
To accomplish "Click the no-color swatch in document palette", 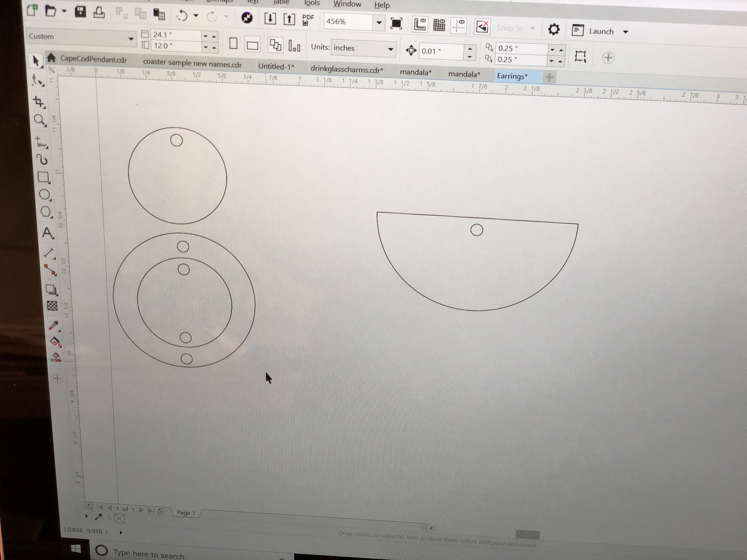I will click(x=119, y=519).
